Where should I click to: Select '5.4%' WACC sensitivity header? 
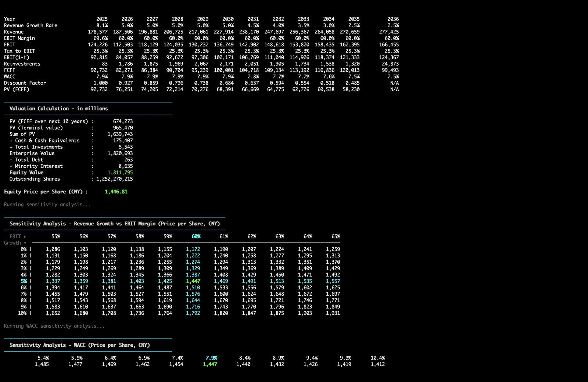tap(43, 358)
